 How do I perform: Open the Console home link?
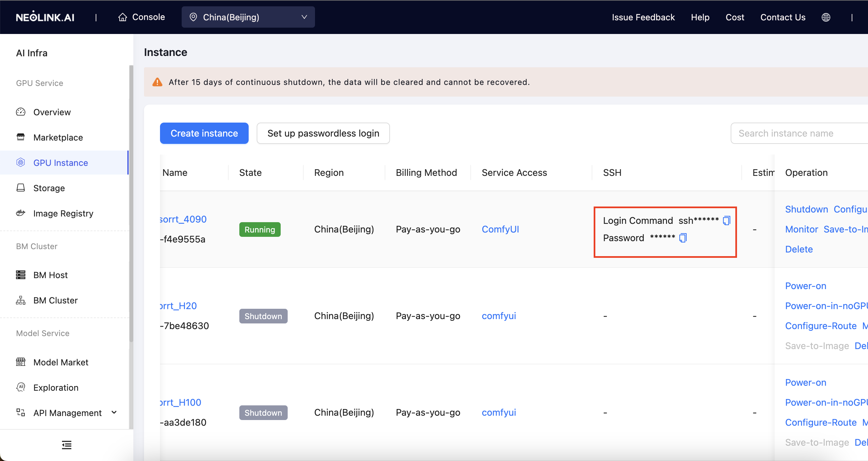[141, 17]
